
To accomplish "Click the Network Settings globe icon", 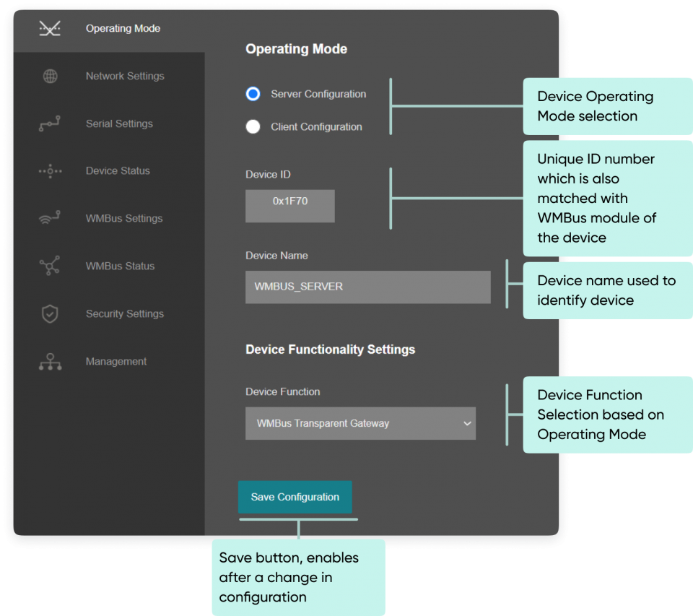I will (x=50, y=76).
